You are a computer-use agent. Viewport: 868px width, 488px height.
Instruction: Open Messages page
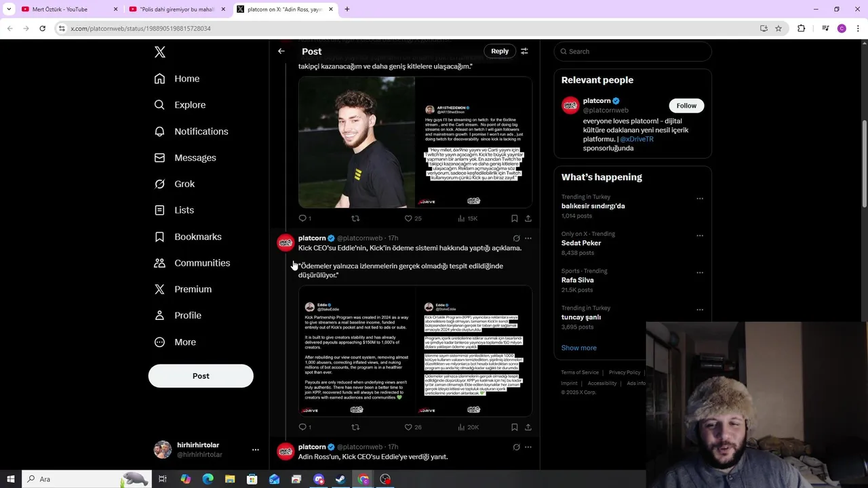point(185,158)
